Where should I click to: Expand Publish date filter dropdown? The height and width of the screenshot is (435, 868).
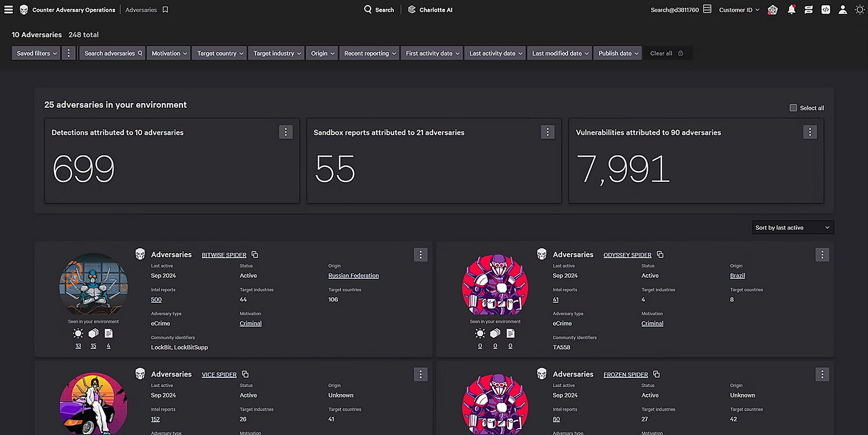pos(618,53)
